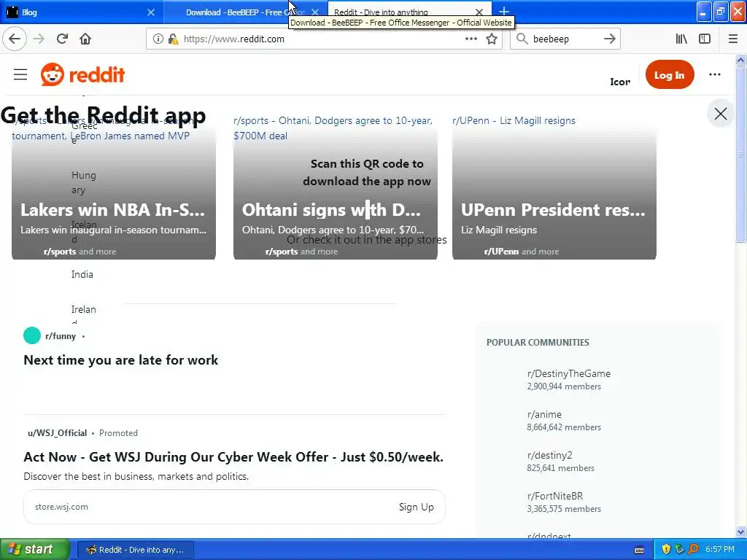Open the r/funny community link
The image size is (747, 560).
[61, 335]
